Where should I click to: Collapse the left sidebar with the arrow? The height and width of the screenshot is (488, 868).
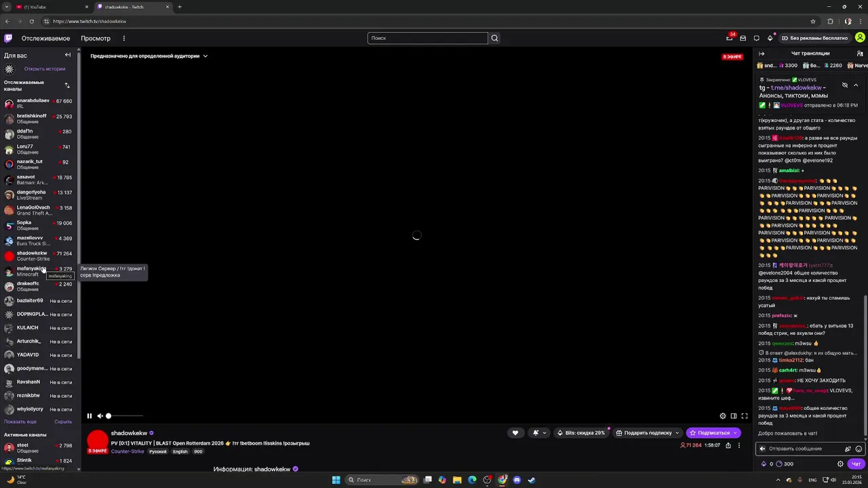[x=68, y=55]
